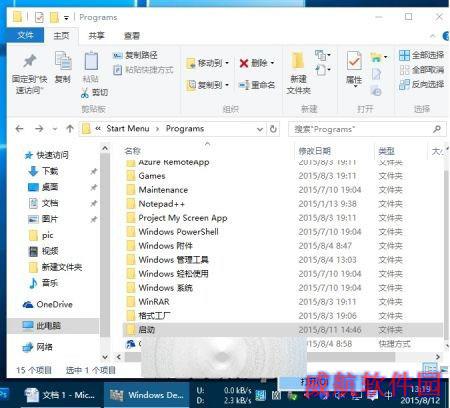450x408 pixels.
Task: Open the New item dropdown icon
Action: coord(323,55)
